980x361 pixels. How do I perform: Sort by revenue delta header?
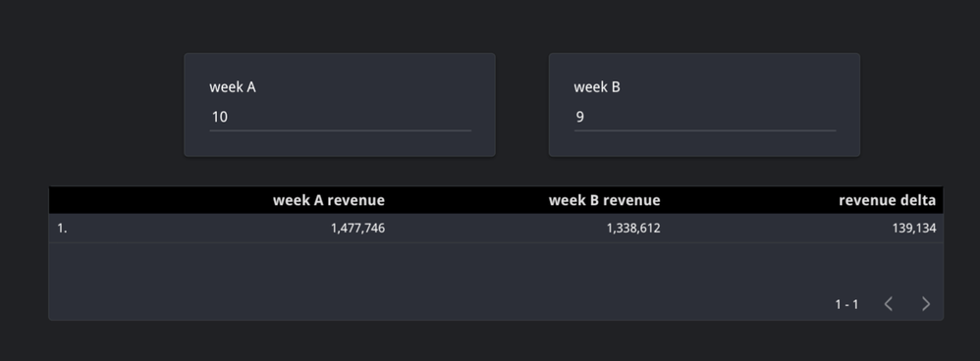[888, 200]
